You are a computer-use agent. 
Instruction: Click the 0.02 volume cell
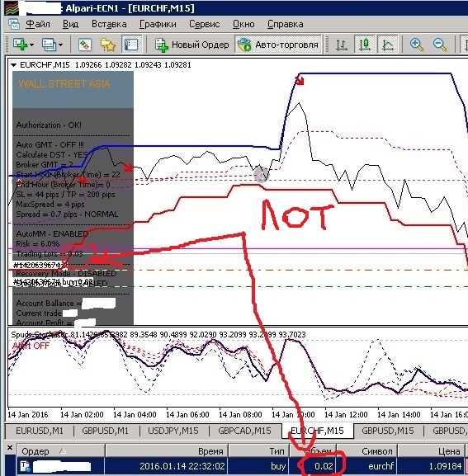pos(324,466)
